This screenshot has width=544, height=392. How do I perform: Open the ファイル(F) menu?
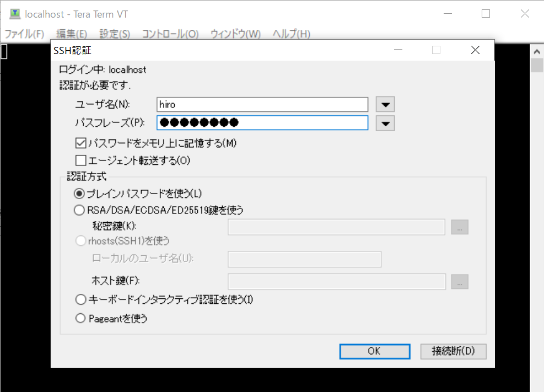coord(24,34)
